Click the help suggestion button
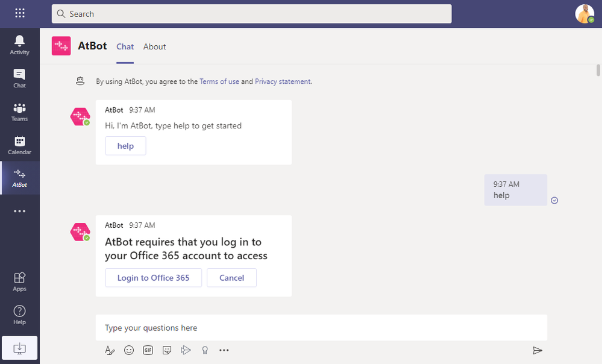Image resolution: width=602 pixels, height=364 pixels. pyautogui.click(x=125, y=146)
